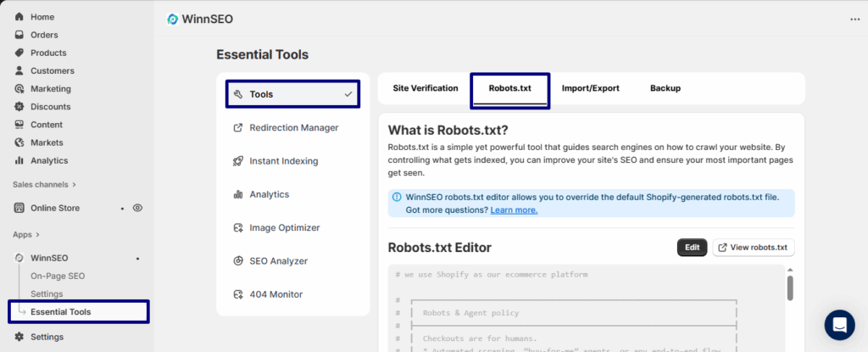Click the Discounts badge icon
This screenshot has height=352, width=868.
point(19,106)
